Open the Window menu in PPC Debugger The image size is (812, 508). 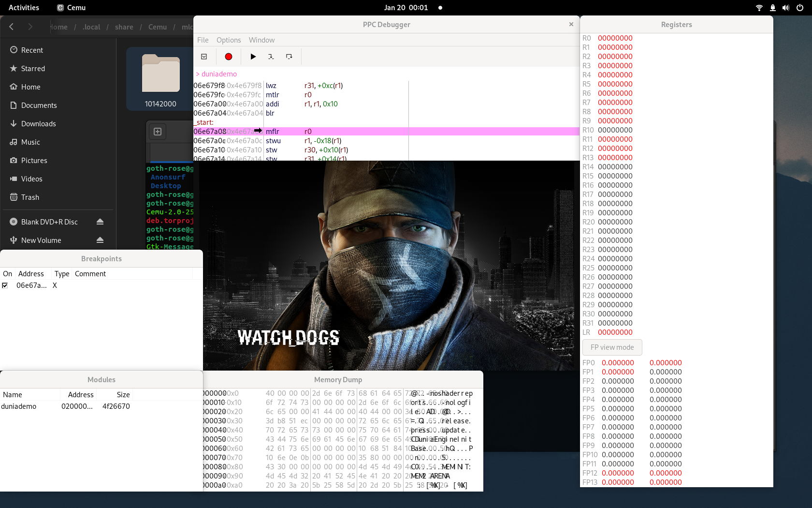tap(261, 40)
